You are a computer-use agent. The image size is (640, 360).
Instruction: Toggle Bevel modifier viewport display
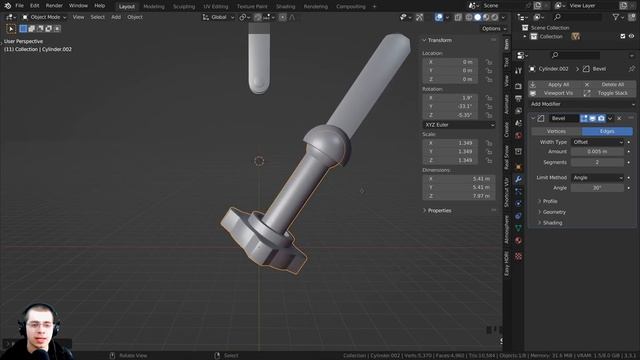click(x=593, y=118)
